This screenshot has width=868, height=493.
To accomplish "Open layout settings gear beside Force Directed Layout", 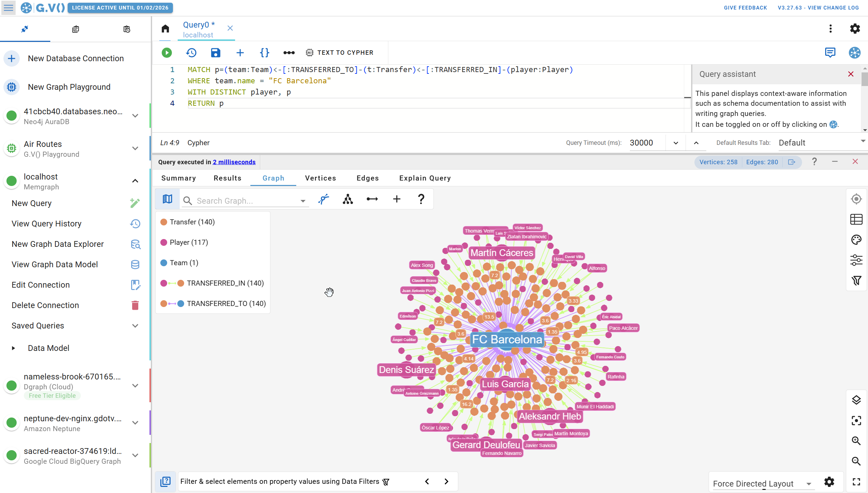I will tap(829, 482).
